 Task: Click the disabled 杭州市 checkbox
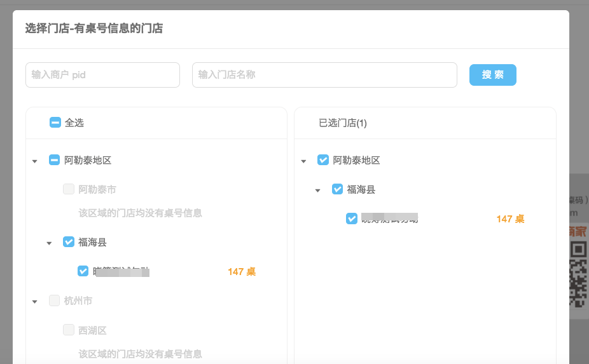55,300
